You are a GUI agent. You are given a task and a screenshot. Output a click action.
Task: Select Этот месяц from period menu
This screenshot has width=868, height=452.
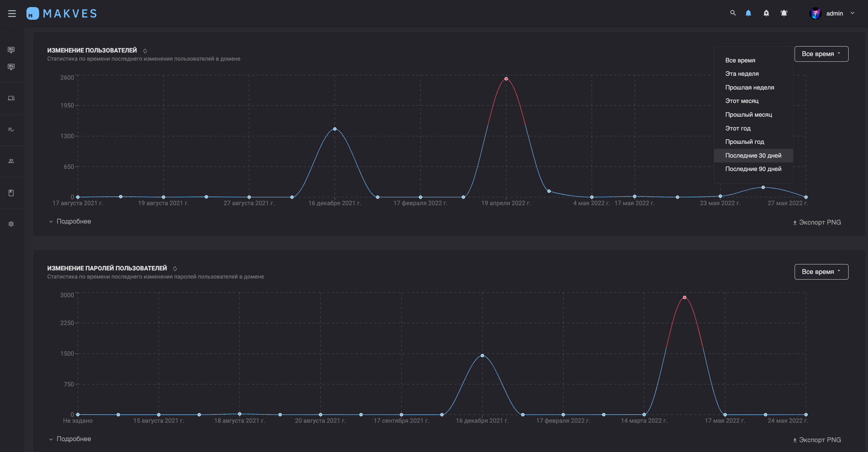(753, 101)
